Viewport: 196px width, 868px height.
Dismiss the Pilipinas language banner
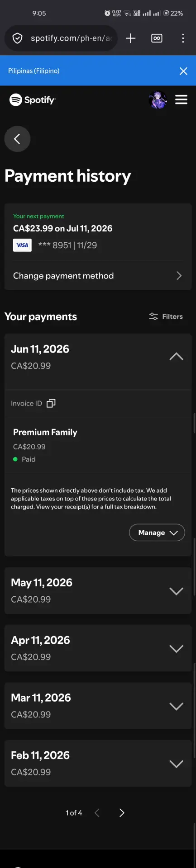coord(183,71)
